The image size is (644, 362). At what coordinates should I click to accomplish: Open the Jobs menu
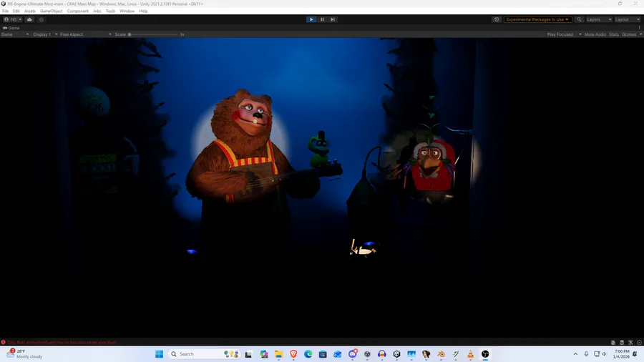[x=97, y=11]
